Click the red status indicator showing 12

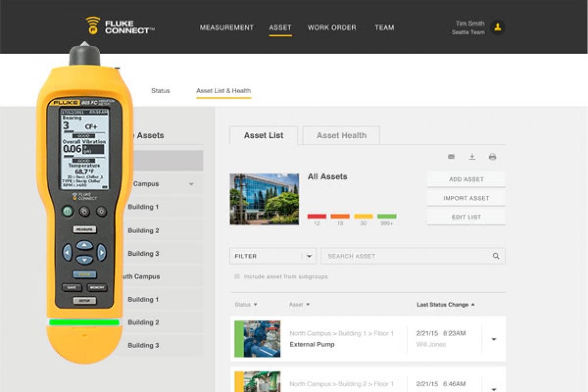click(x=316, y=217)
